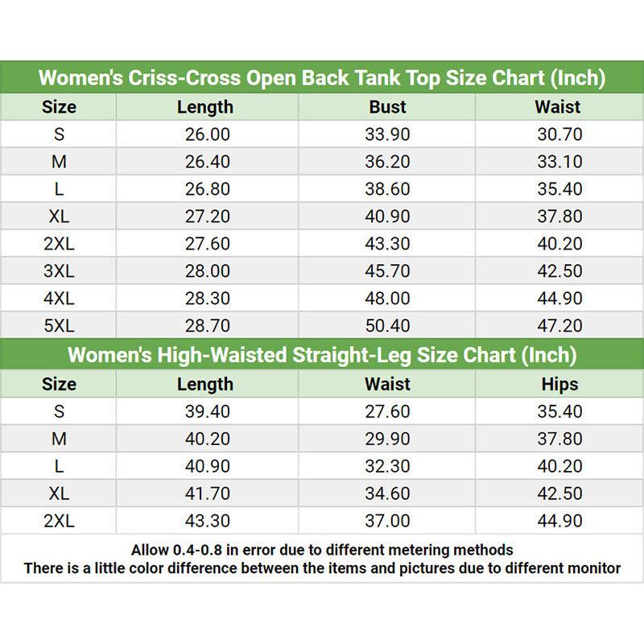Click the 4XL size row label
Viewport: 644px width, 644px height.
click(59, 299)
